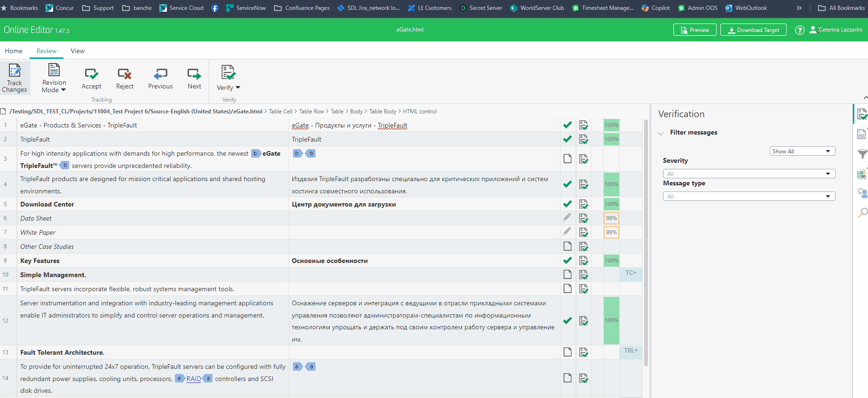Click the 100% match bar of segment 12
The height and width of the screenshot is (398, 868).
[x=611, y=320]
